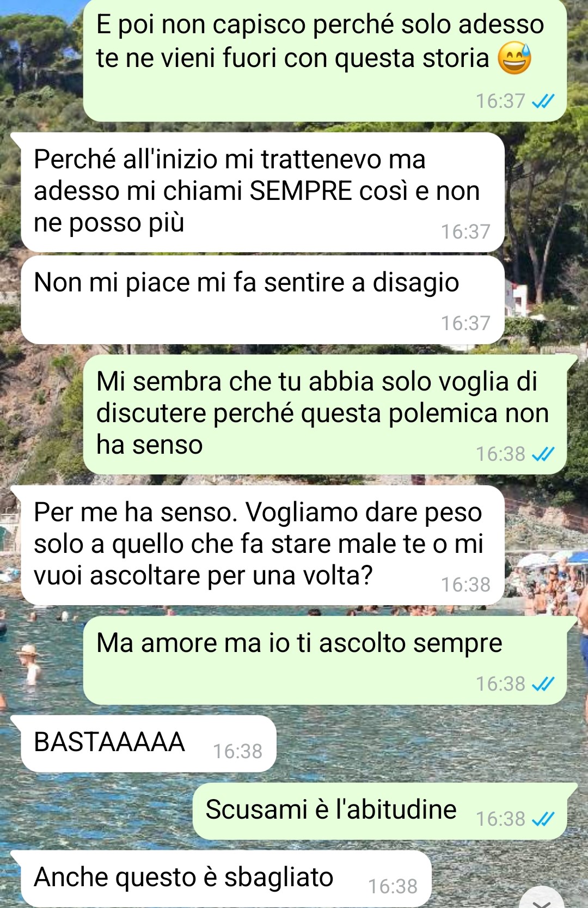This screenshot has height=908, width=588.
Task: Tap the 16:38 timestamp on 'BASTAAAAA'
Action: (x=237, y=752)
